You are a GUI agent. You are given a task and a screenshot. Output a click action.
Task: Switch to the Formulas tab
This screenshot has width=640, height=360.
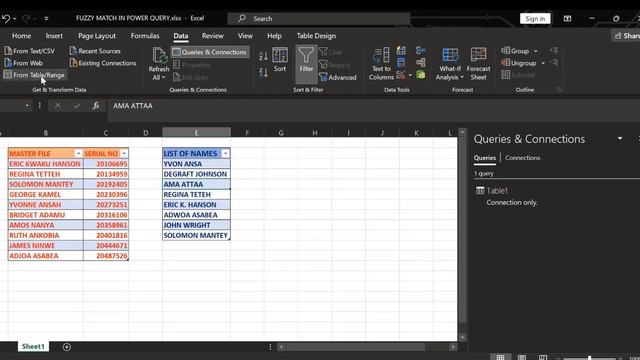[145, 36]
